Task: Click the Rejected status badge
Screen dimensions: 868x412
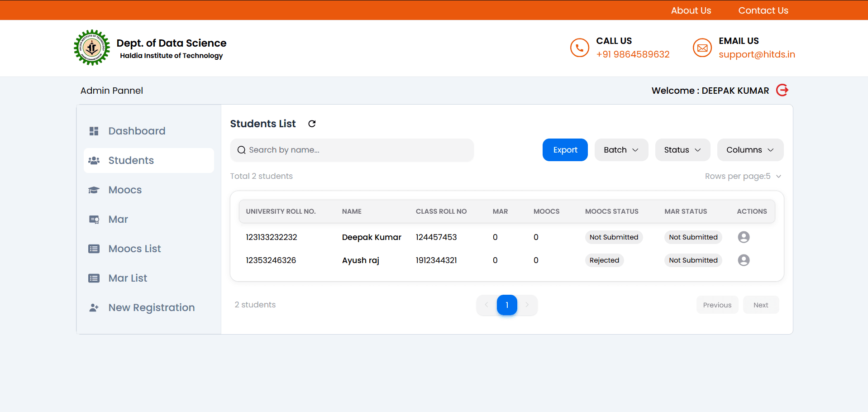Action: click(604, 260)
